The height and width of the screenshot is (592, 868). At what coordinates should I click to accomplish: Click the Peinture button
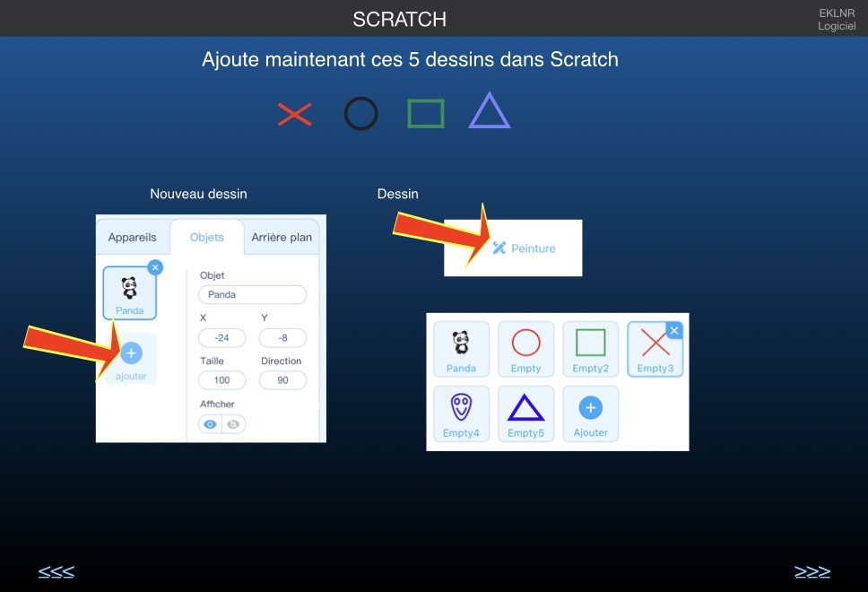pyautogui.click(x=524, y=248)
